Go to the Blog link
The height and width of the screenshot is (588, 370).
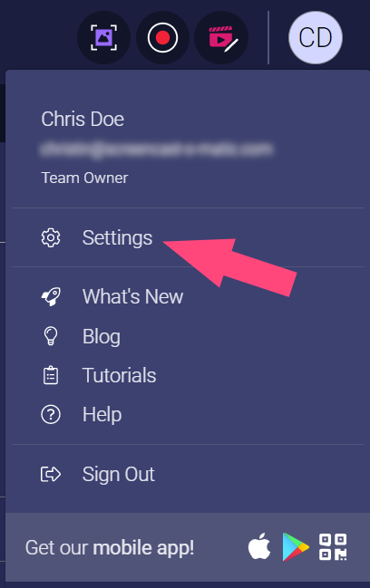coord(102,336)
